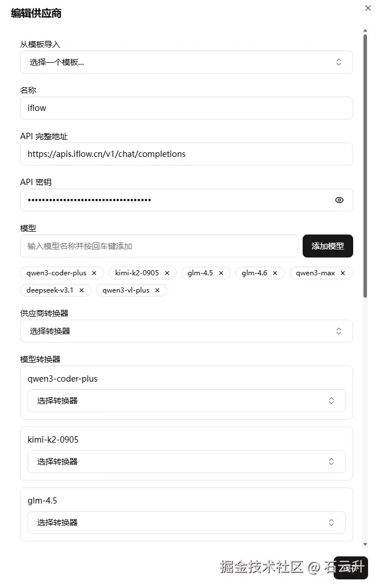
Task: Remove the glm-4.6 model tag
Action: (x=275, y=273)
